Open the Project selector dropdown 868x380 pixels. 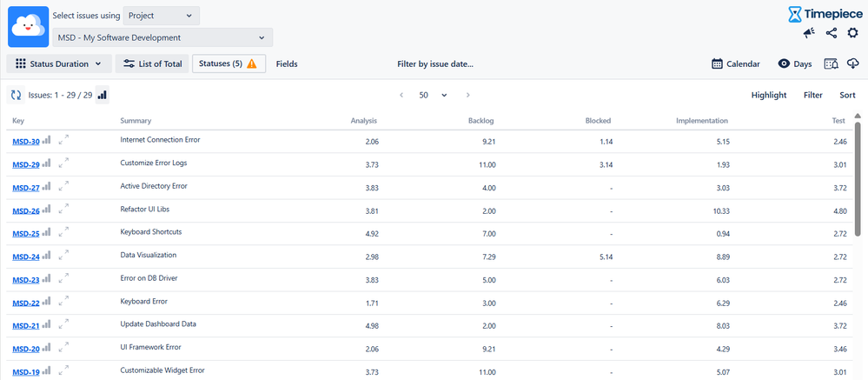coord(161,16)
